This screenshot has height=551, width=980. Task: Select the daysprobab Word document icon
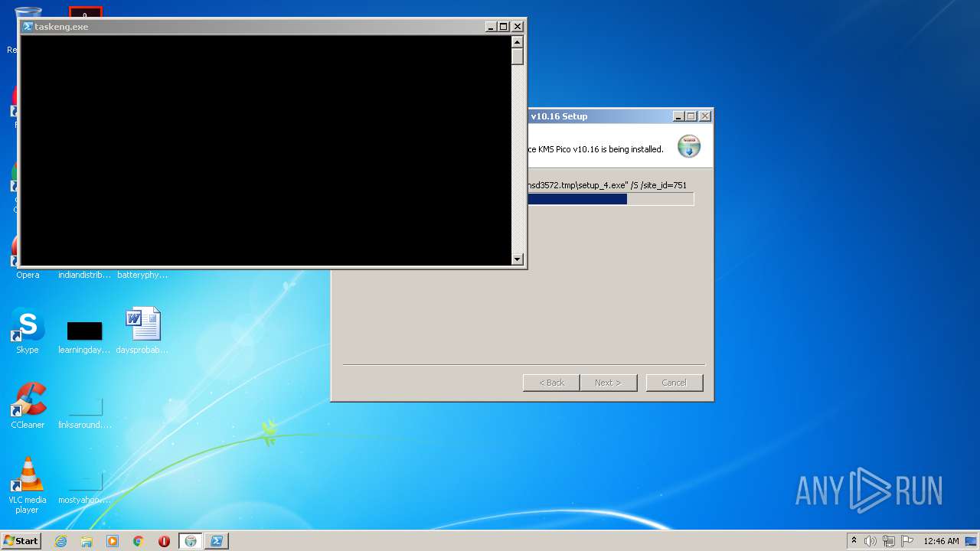click(x=143, y=324)
